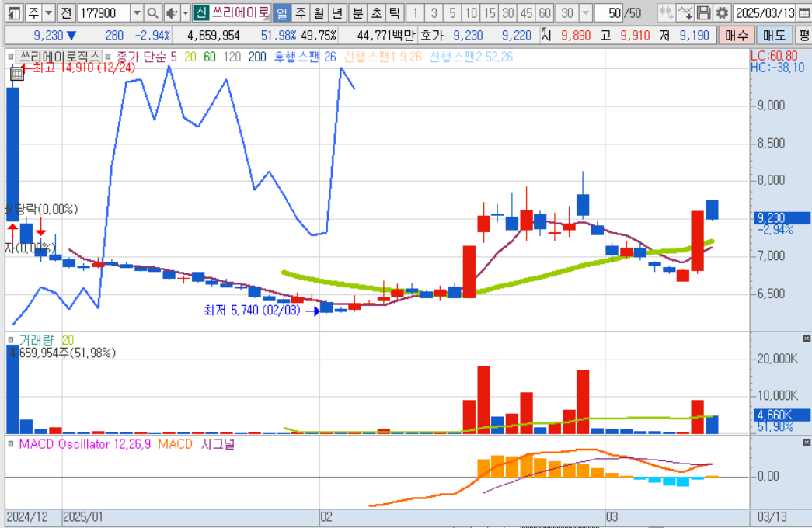This screenshot has width=812, height=528.
Task: Switch to the second 초 period tab
Action: click(x=377, y=13)
